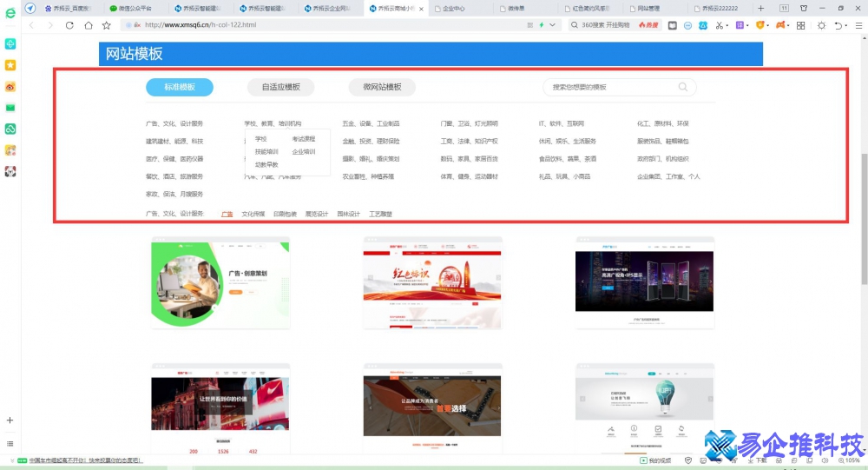Click the green lightning speed mode icon
The height and width of the screenshot is (470, 868).
(x=542, y=25)
